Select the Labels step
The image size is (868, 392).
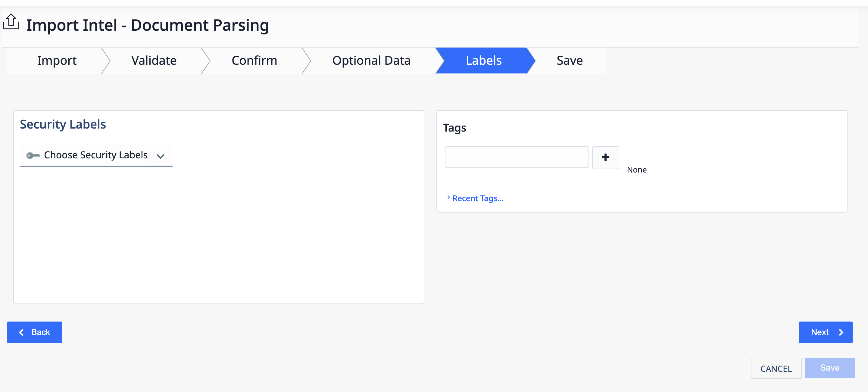point(483,61)
